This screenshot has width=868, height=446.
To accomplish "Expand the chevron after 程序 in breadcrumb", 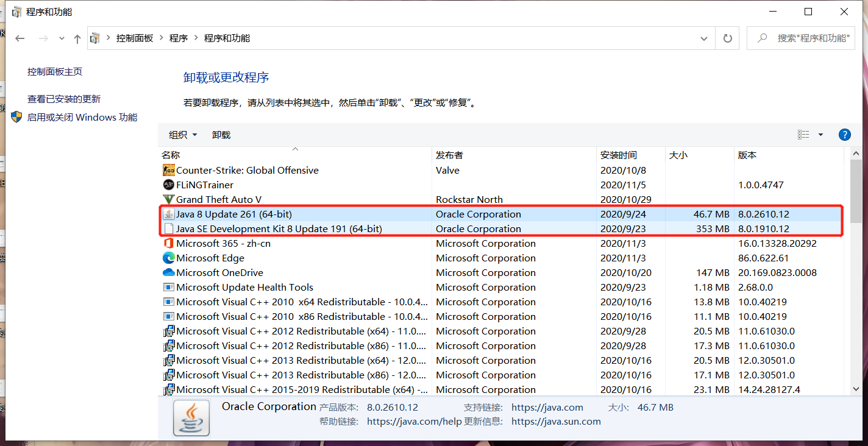I will point(196,38).
